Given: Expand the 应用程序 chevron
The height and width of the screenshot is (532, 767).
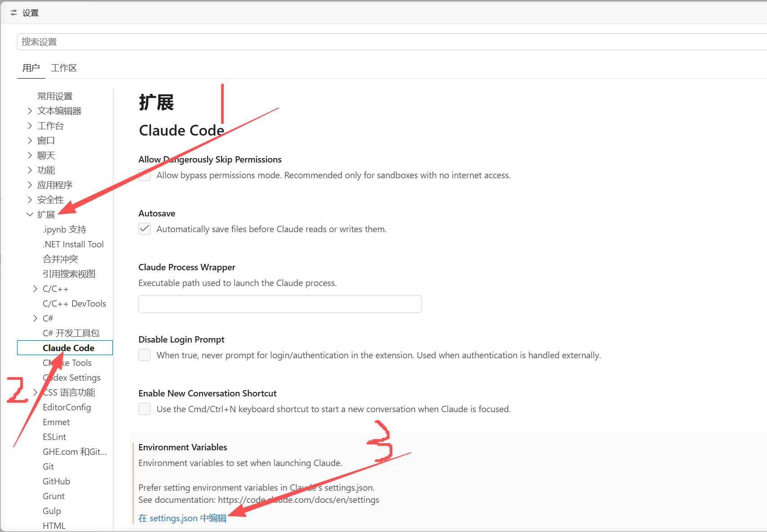Looking at the screenshot, I should pyautogui.click(x=30, y=185).
